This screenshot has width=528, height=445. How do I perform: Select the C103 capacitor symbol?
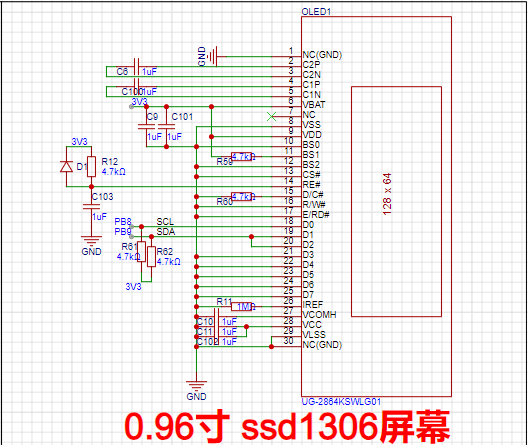click(91, 206)
